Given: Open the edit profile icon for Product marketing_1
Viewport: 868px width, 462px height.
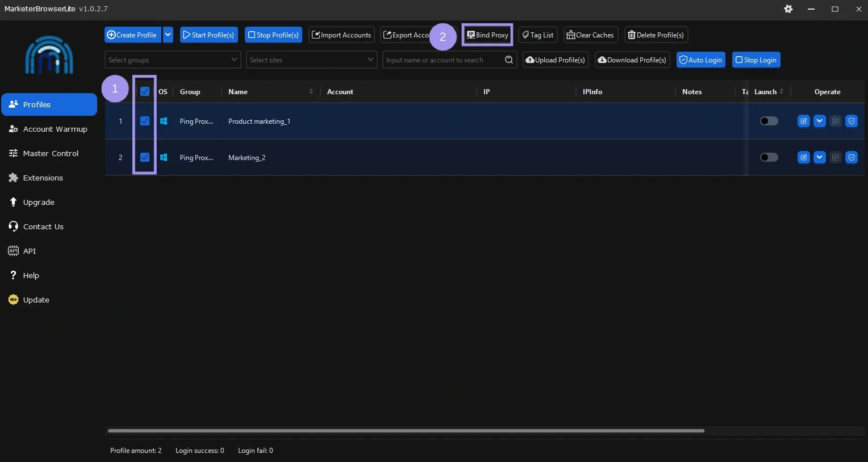Looking at the screenshot, I should pyautogui.click(x=803, y=121).
